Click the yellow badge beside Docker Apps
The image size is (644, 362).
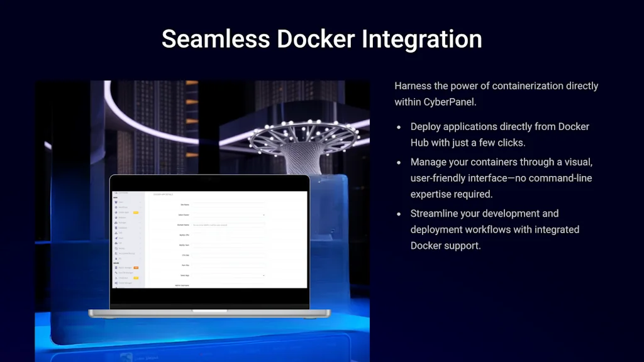point(136,212)
